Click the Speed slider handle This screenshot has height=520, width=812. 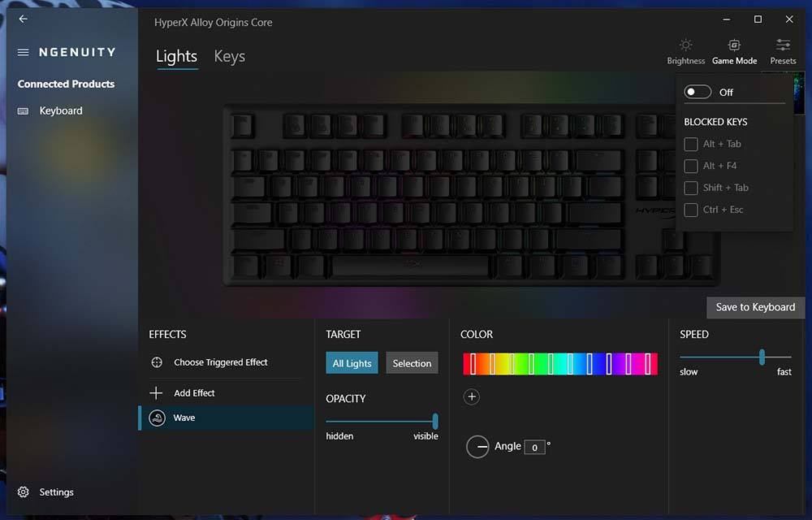pos(762,357)
